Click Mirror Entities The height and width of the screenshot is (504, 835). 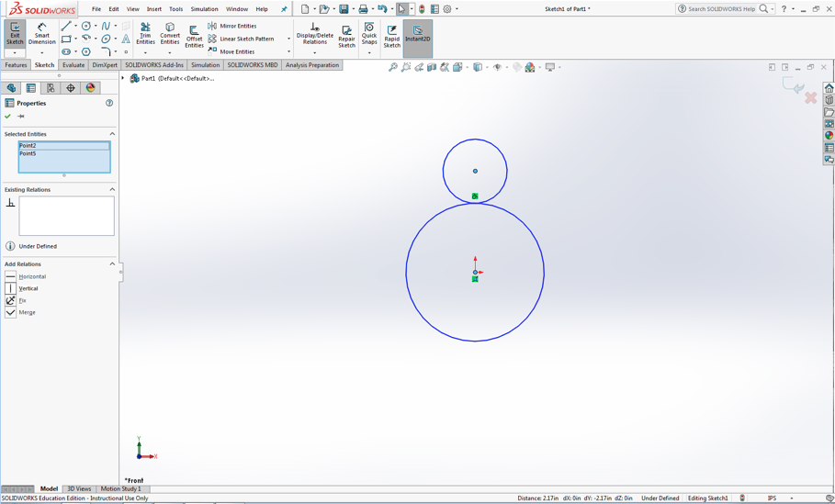point(232,26)
